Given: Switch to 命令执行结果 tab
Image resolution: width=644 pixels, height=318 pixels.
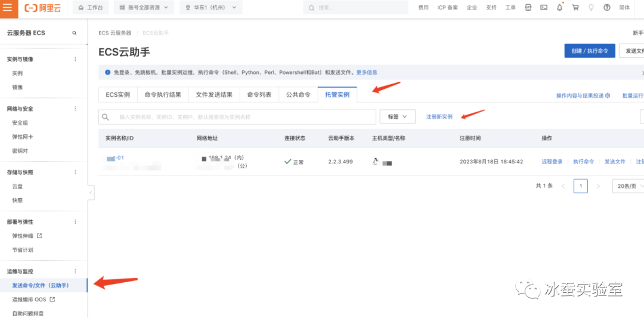Looking at the screenshot, I should coord(163,94).
